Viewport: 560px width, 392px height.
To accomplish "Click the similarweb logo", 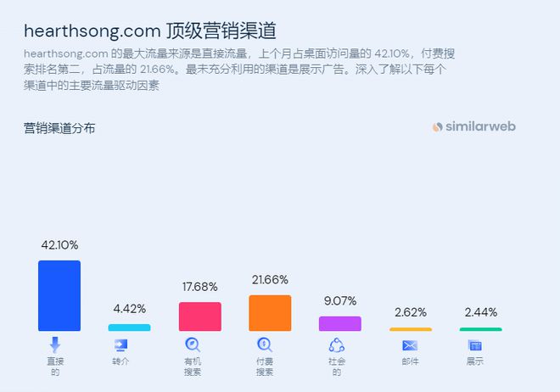I will 474,126.
